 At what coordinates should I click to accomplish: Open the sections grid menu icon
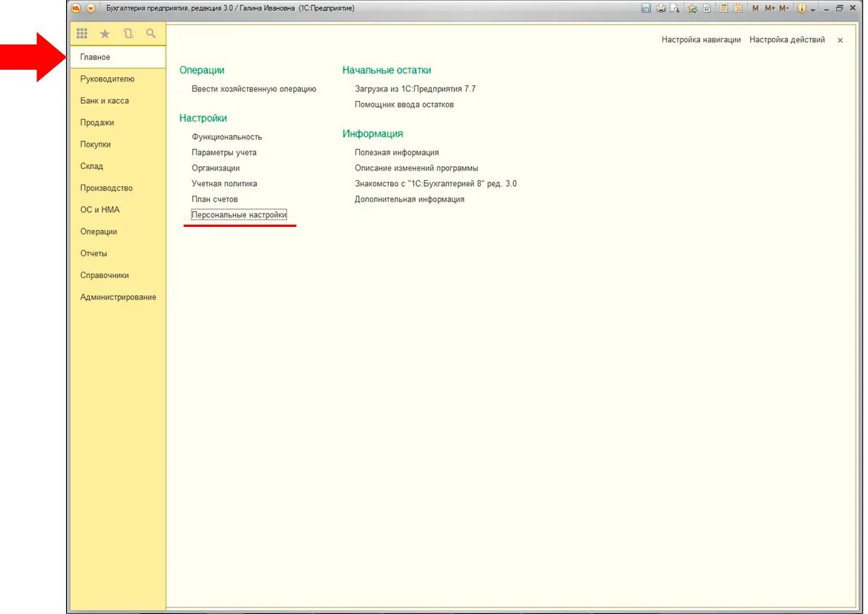coord(82,34)
